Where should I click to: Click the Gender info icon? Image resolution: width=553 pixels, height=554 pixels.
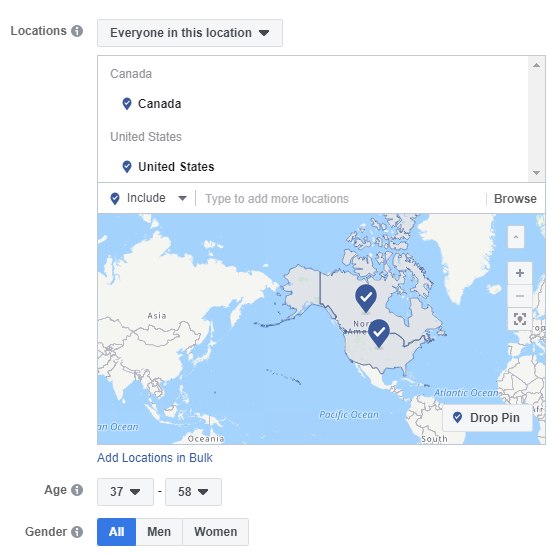tap(77, 532)
